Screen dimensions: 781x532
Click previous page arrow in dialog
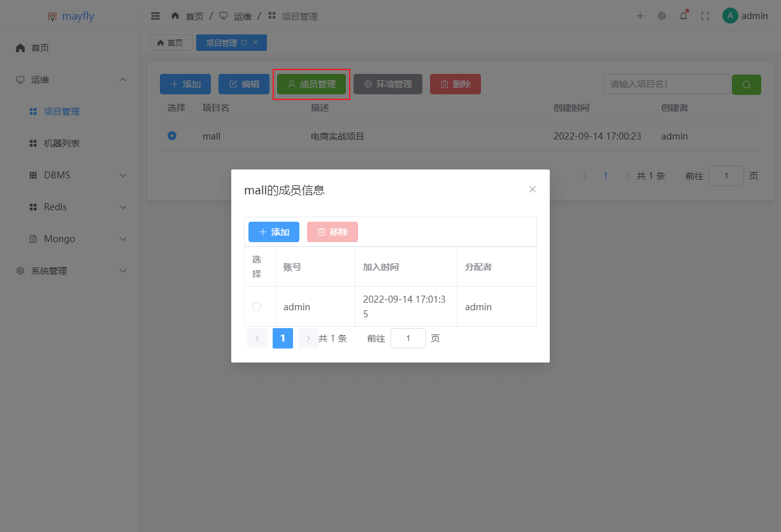257,338
